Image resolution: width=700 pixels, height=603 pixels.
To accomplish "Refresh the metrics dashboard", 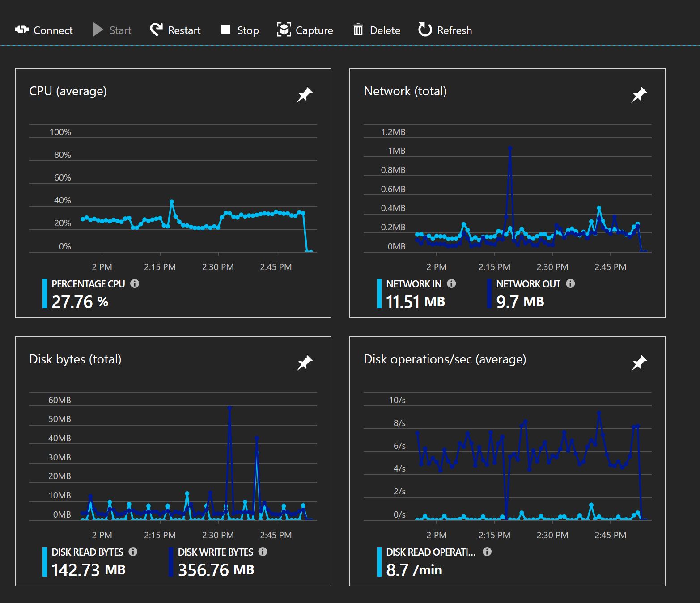I will pos(445,30).
